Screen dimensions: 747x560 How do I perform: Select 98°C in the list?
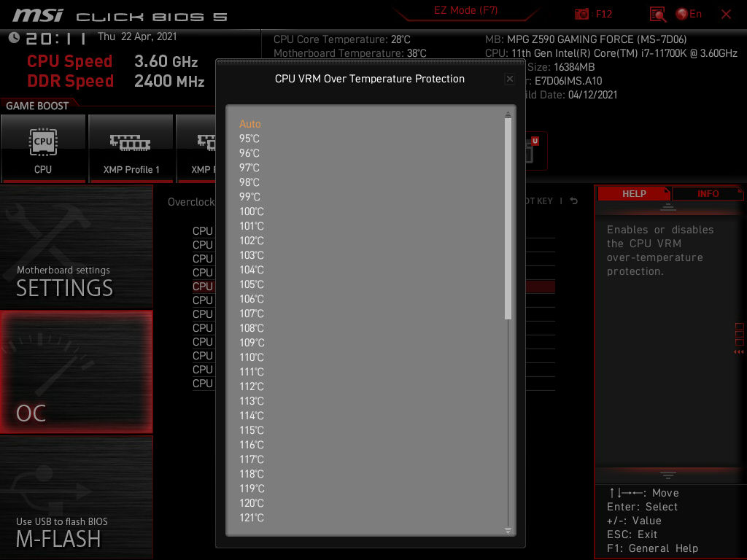click(x=249, y=182)
